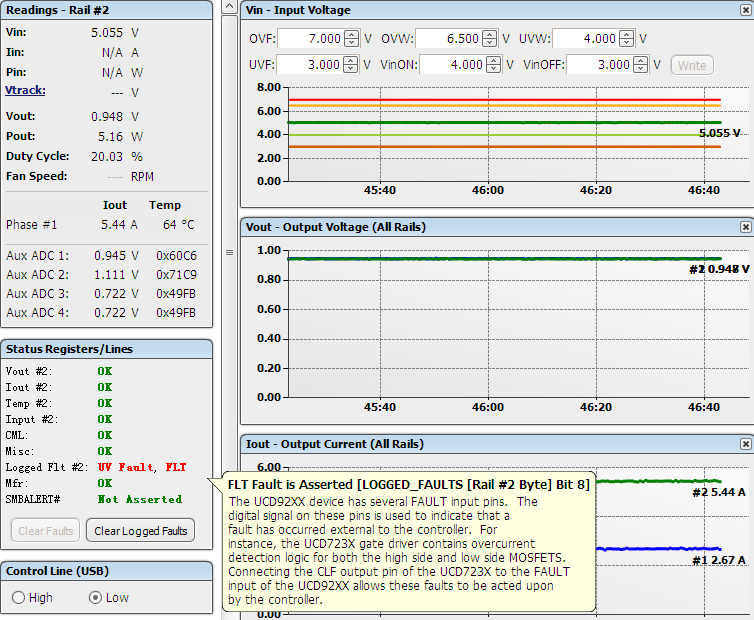
Task: Click the Input #2 OK status
Action: coord(105,419)
